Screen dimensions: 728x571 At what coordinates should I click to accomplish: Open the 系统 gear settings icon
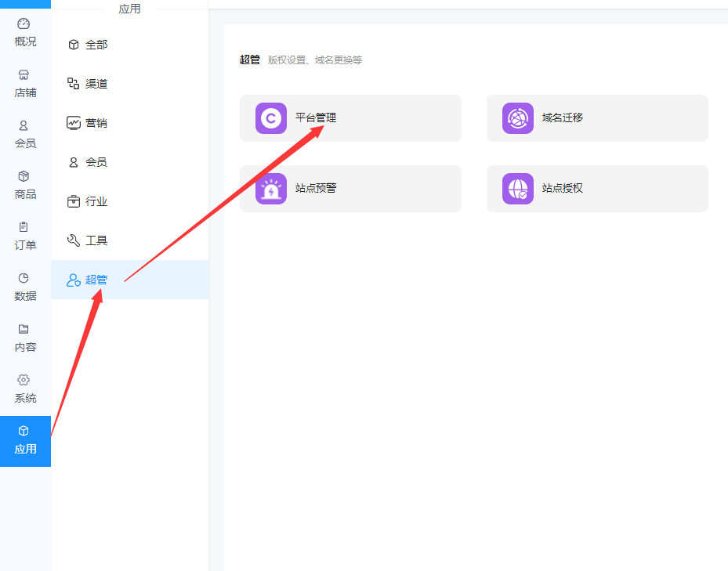click(24, 380)
